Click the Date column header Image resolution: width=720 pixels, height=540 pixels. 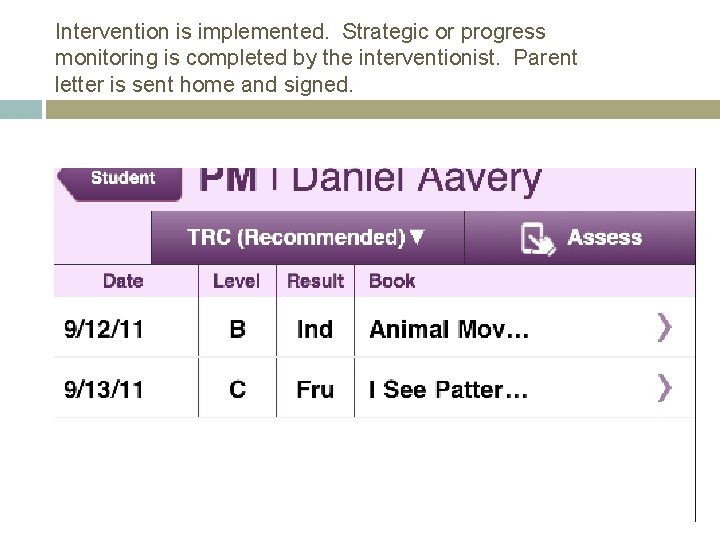click(x=123, y=281)
